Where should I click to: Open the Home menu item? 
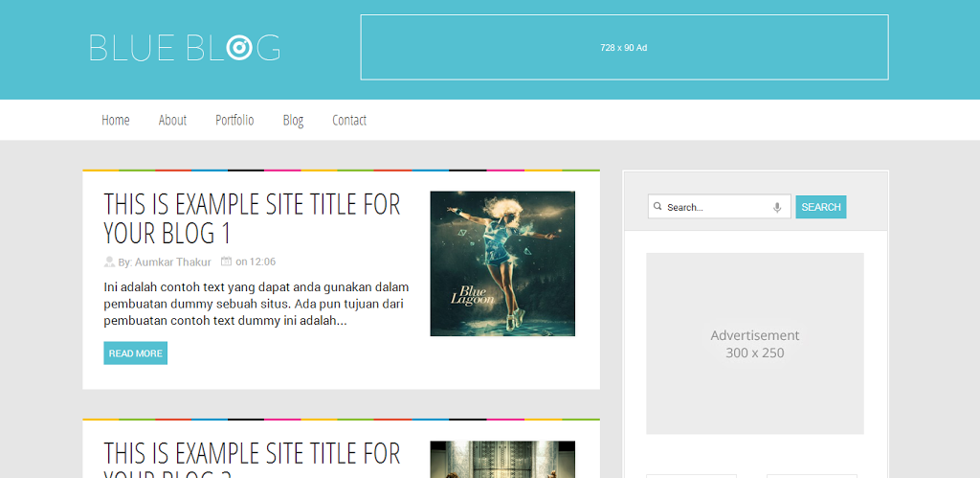tap(116, 120)
